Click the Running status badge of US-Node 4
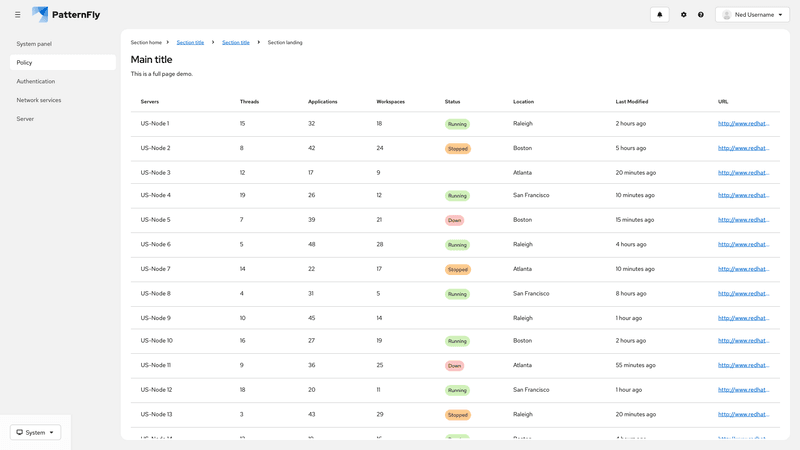This screenshot has width=800, height=450. coord(457,196)
